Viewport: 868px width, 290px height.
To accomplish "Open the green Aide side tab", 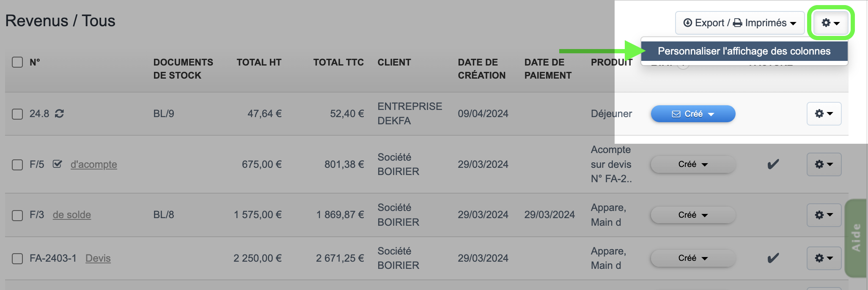I will (x=856, y=238).
